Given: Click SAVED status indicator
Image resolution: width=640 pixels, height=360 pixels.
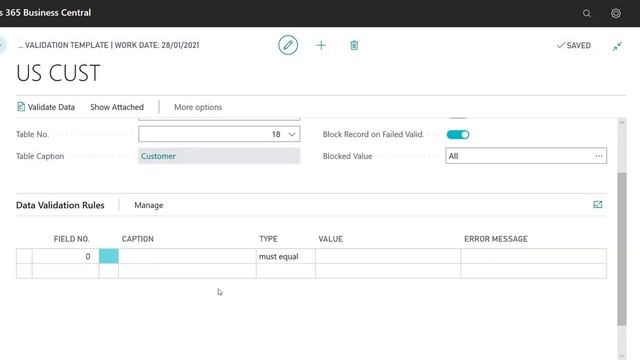Looking at the screenshot, I should click(x=574, y=45).
